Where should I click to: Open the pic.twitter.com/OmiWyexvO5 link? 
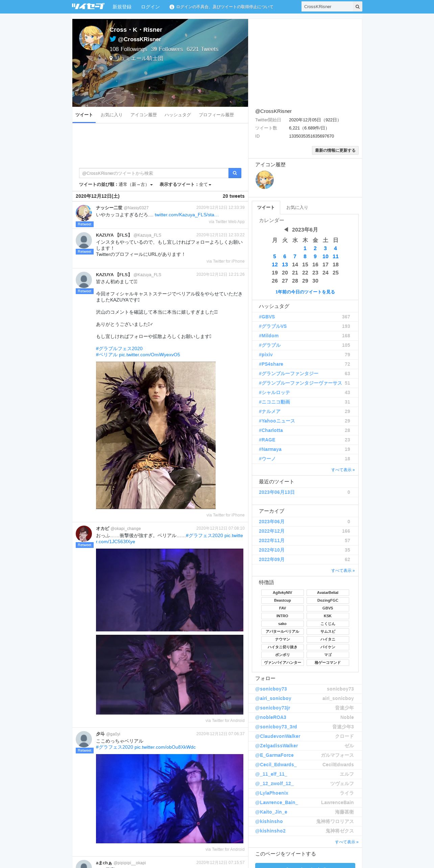point(149,355)
